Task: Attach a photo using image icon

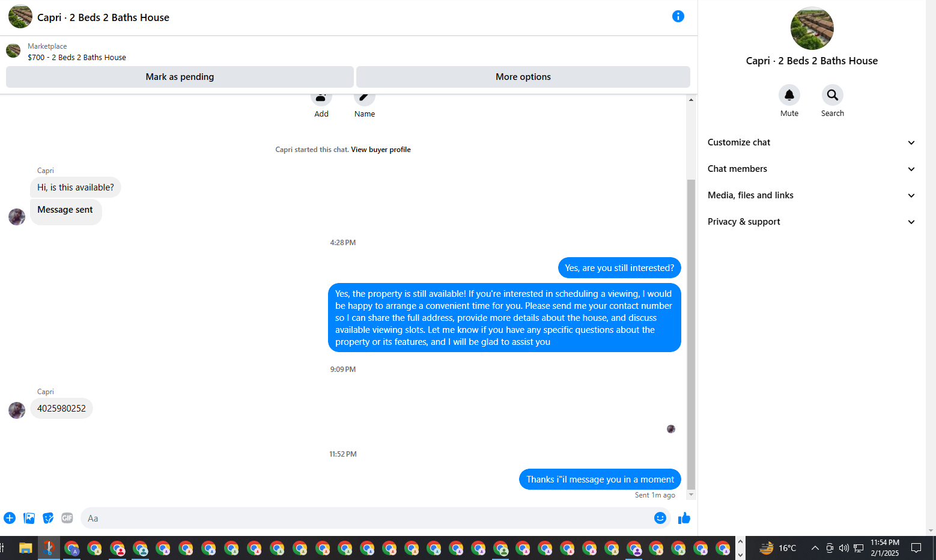Action: [x=29, y=518]
